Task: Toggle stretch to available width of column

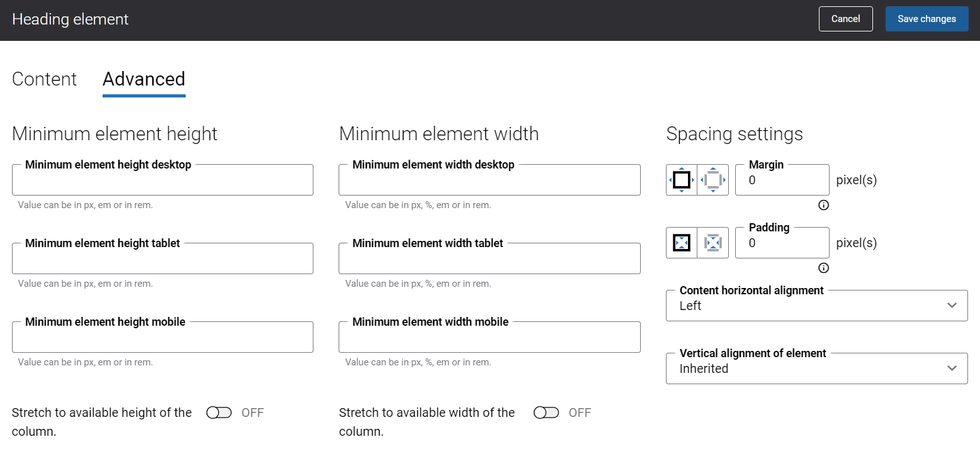Action: click(x=546, y=412)
